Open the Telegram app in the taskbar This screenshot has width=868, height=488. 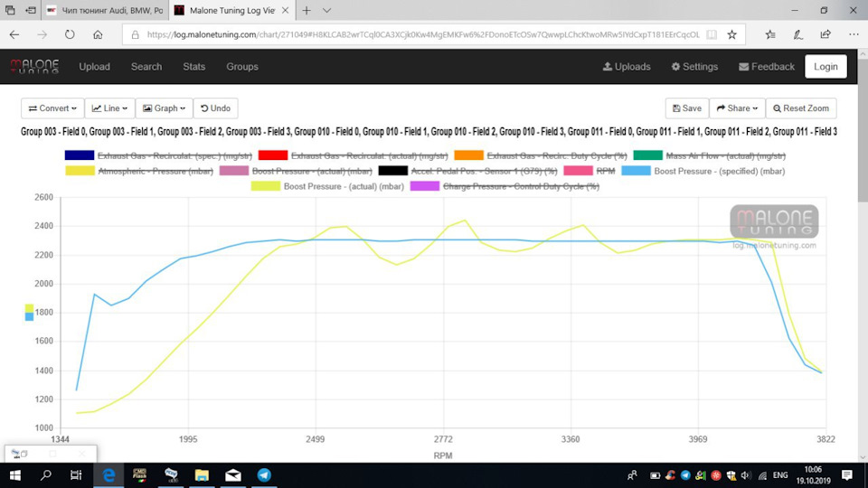(264, 475)
